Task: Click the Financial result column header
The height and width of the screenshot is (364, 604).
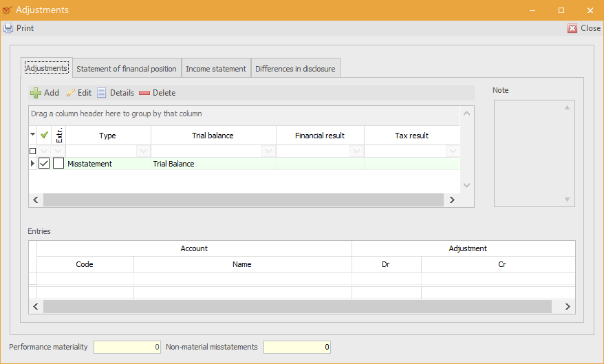Action: [320, 135]
